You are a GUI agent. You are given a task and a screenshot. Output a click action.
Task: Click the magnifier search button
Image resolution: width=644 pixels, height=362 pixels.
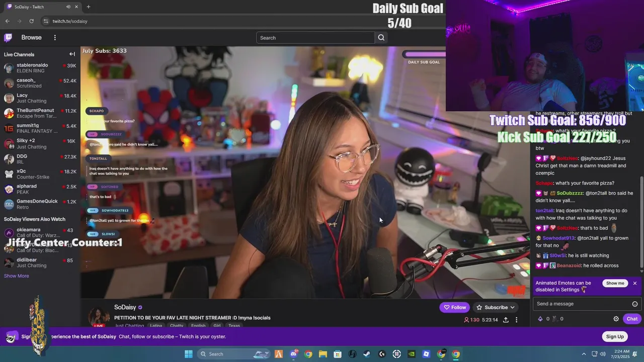pyautogui.click(x=381, y=38)
